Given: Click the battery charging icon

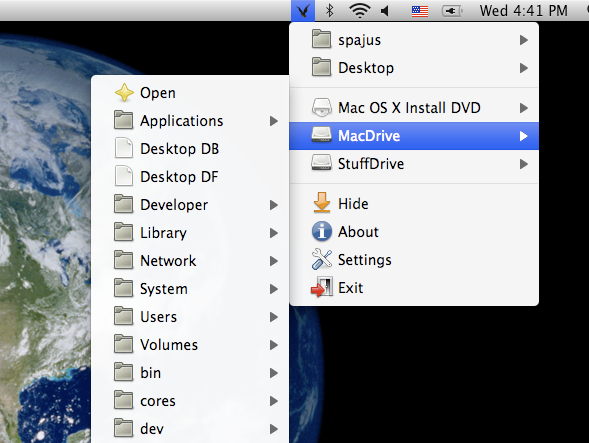Looking at the screenshot, I should (x=452, y=11).
